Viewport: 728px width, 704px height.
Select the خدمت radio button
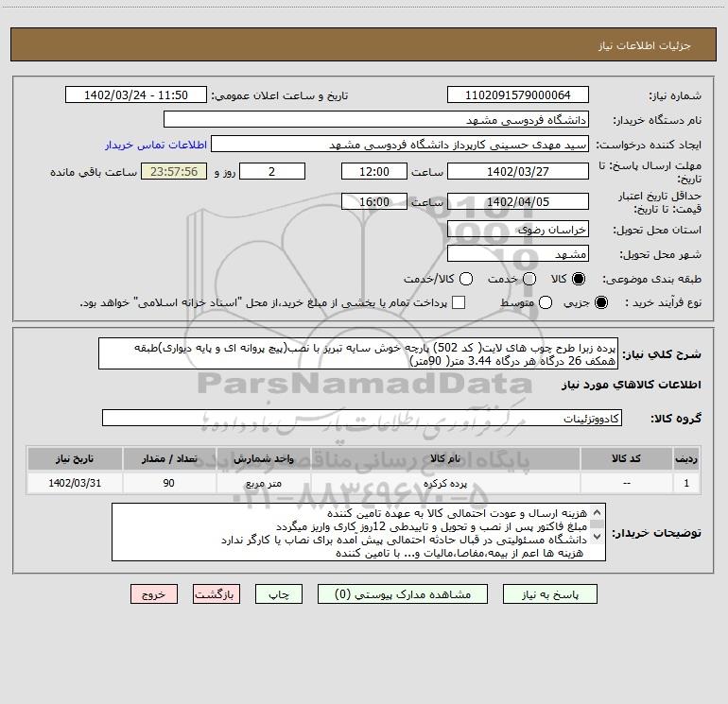coord(529,279)
